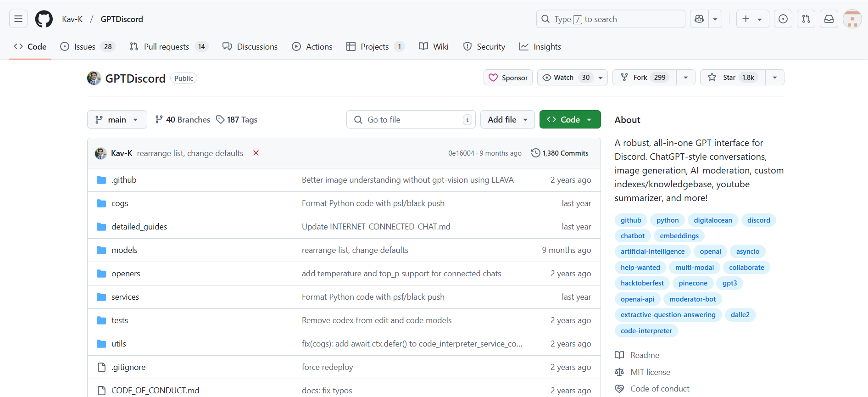The image size is (868, 397).
Task: Open the Insights tab
Action: tap(540, 46)
